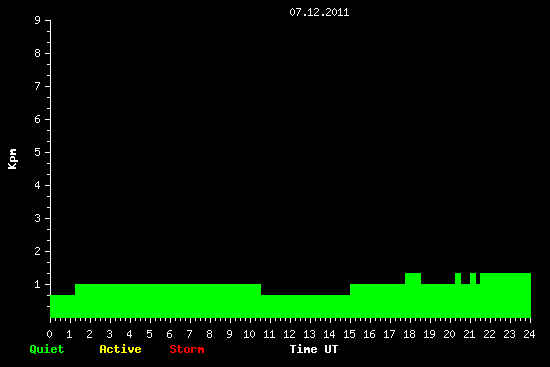The image size is (550, 367).
Task: Click hour 0 on the time axis
Action: click(50, 334)
